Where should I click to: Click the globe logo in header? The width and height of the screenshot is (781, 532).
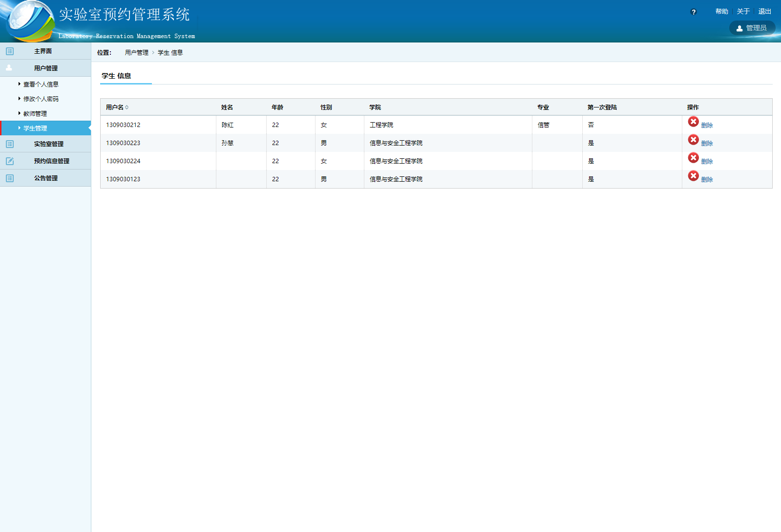coord(28,21)
